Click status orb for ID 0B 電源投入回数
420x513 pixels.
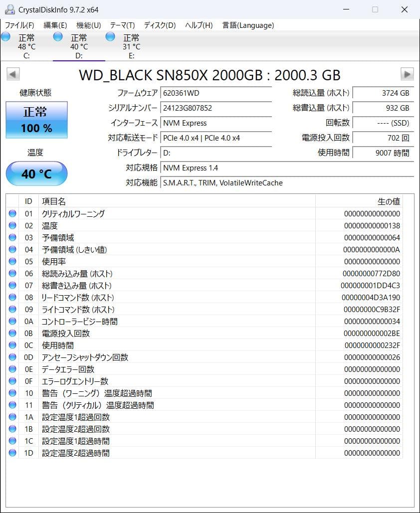[x=12, y=333]
